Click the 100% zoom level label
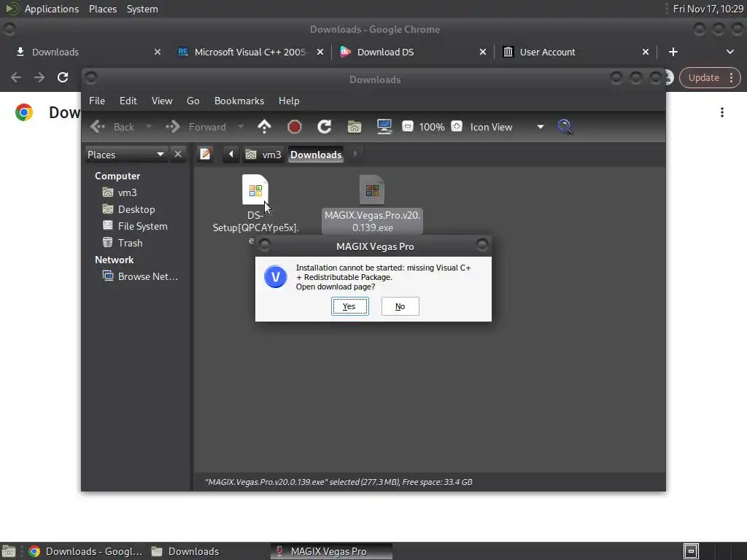The width and height of the screenshot is (747, 560). click(432, 127)
